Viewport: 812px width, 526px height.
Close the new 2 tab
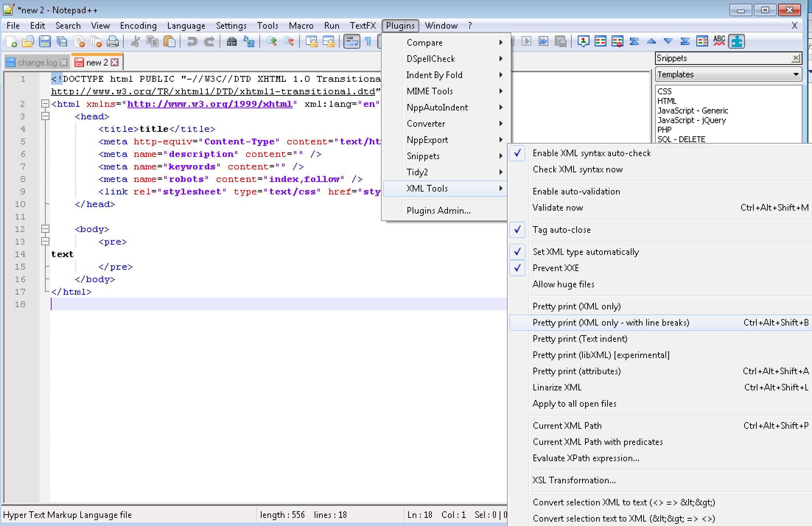tap(115, 62)
